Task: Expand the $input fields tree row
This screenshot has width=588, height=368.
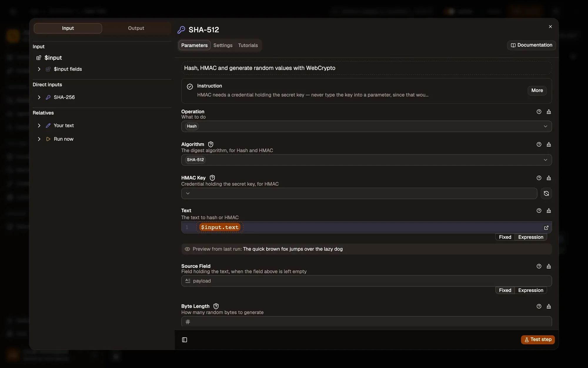Action: point(39,69)
